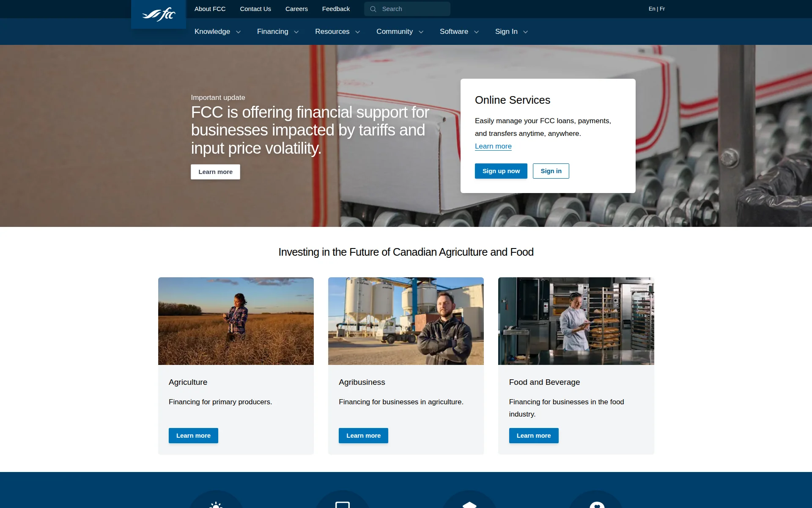Expand the Knowledge menu chevron

pyautogui.click(x=238, y=32)
